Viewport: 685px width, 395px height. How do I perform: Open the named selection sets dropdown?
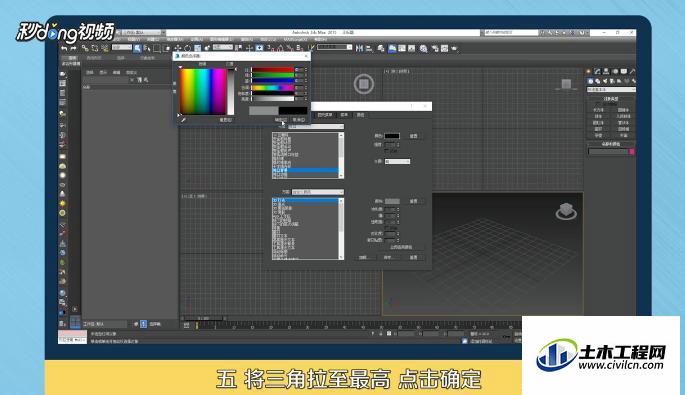pyautogui.click(x=335, y=47)
